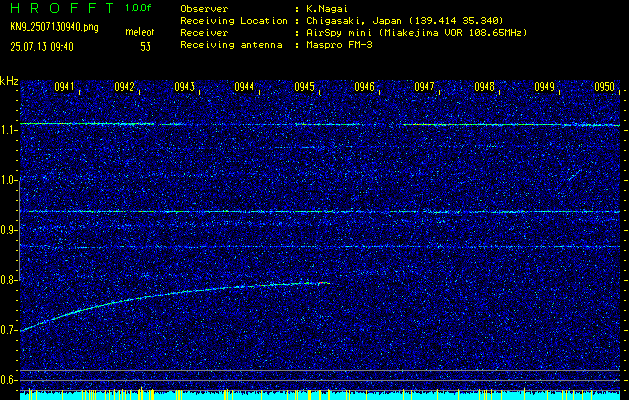Screen dimensions: 629x400
Task: Click the Observer field label
Action: tap(204, 9)
